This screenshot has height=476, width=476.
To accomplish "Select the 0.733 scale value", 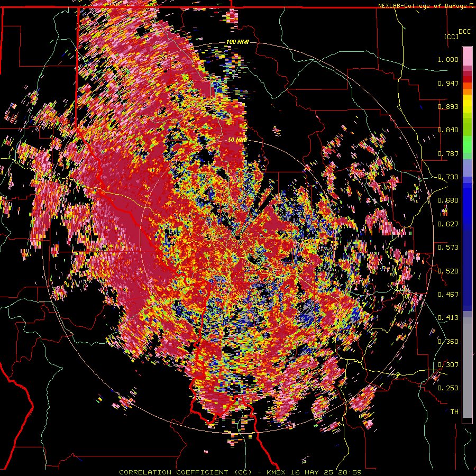I will [448, 177].
